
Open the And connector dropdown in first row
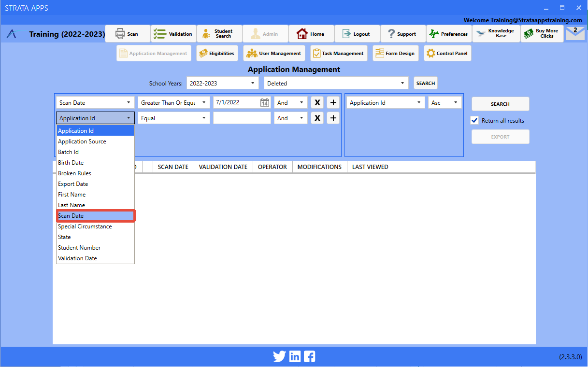[x=291, y=102]
